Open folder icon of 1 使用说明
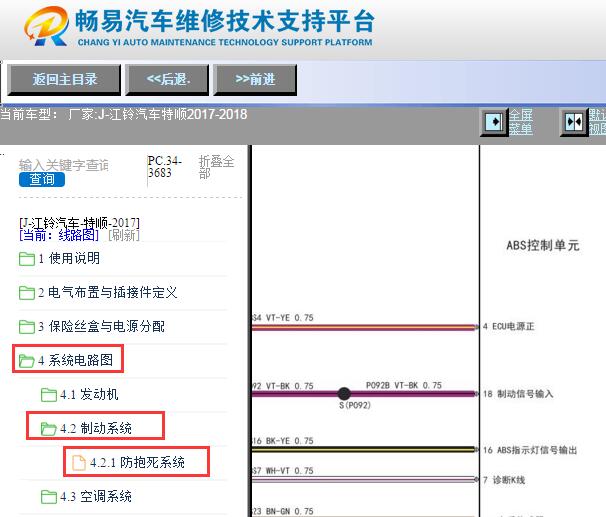606x517 pixels. click(x=27, y=258)
